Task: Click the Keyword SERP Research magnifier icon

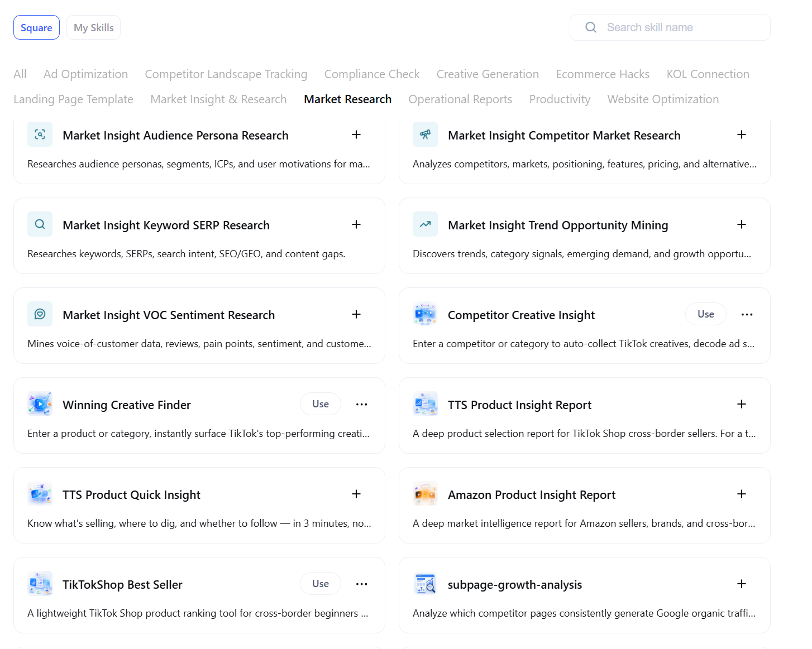Action: (40, 224)
